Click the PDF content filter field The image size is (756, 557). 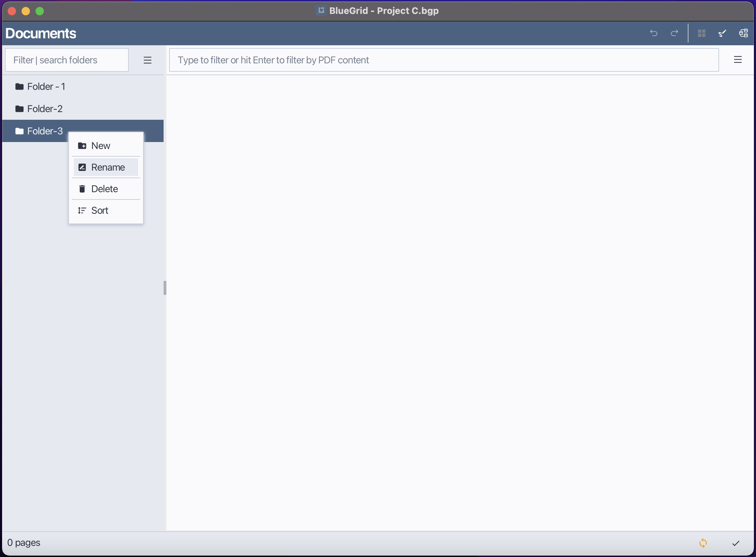click(444, 60)
